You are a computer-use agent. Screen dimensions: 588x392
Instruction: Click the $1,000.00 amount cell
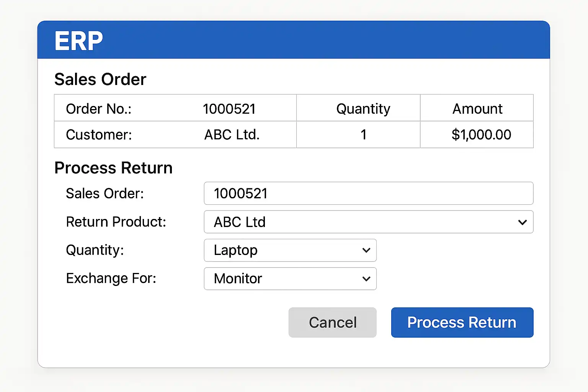(x=481, y=135)
